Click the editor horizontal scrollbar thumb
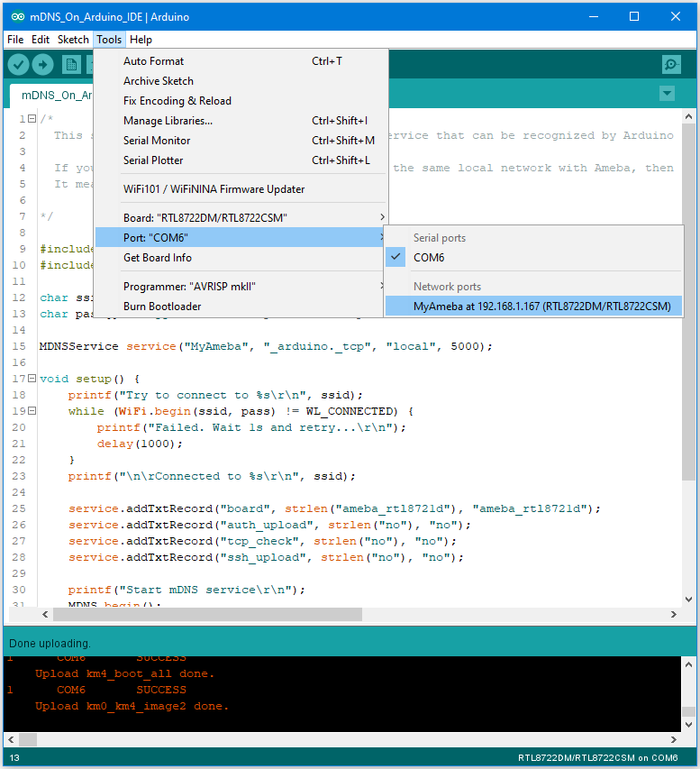Viewport: 700px width, 769px height. tap(208, 614)
